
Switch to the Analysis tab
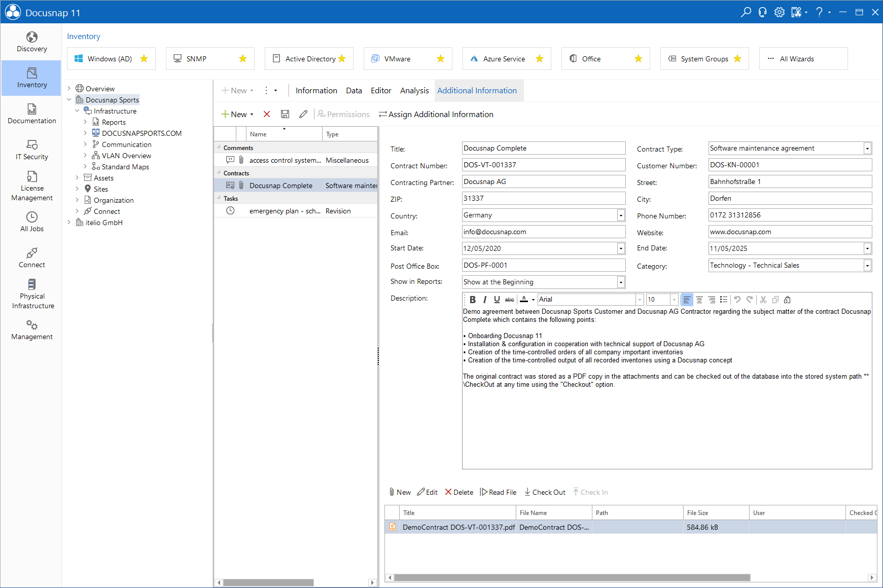tap(414, 91)
